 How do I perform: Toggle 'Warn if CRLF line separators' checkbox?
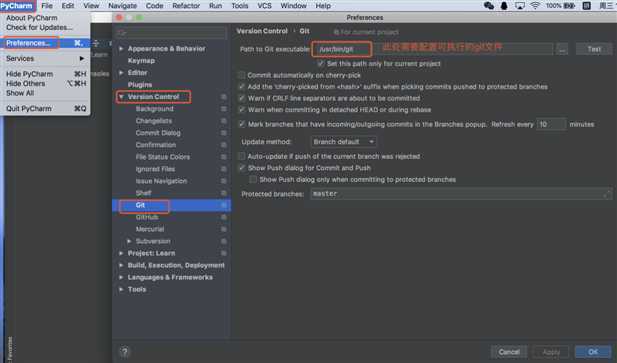click(242, 98)
